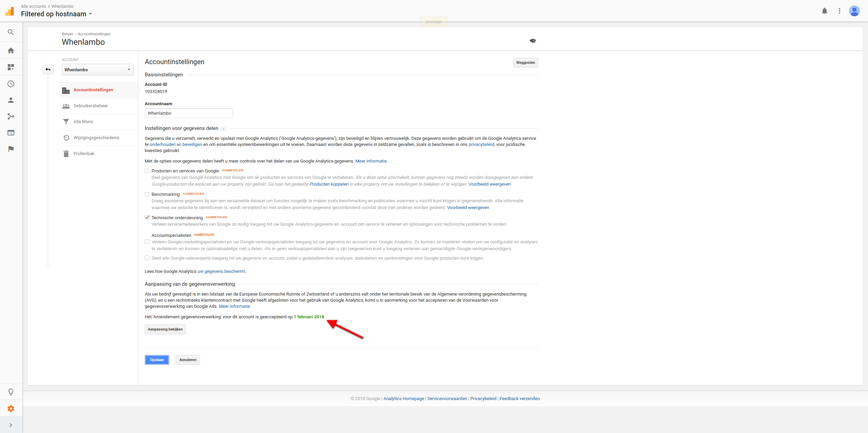Click the graduation cap help icon
The width and height of the screenshot is (868, 433).
[533, 41]
